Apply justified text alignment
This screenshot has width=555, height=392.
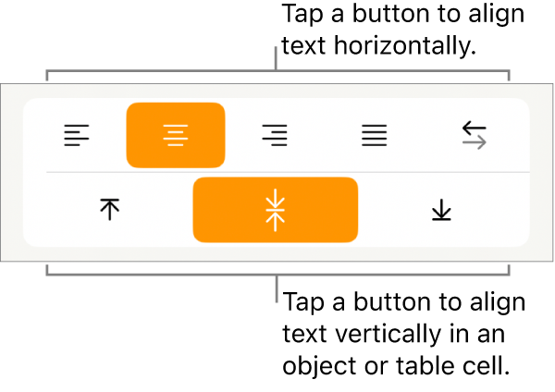point(374,136)
